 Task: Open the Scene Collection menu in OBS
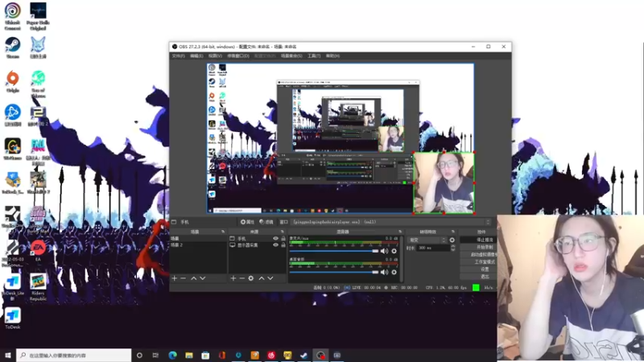click(x=291, y=56)
